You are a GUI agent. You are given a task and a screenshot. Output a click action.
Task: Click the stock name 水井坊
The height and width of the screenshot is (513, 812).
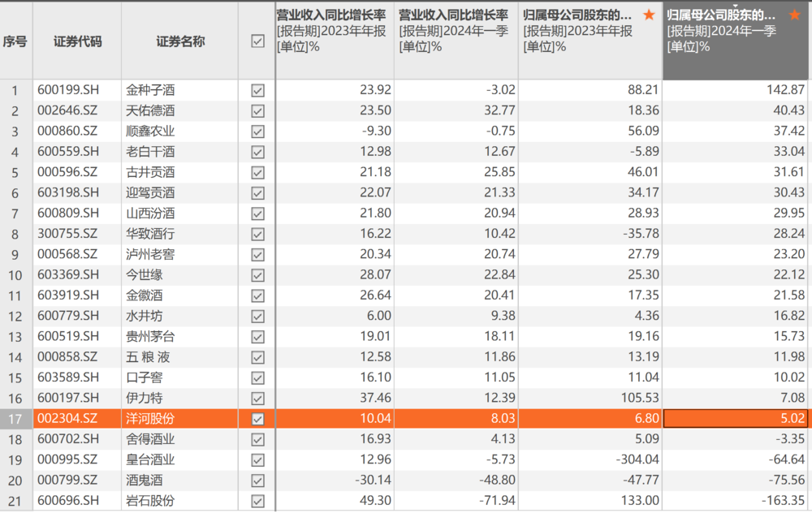[144, 316]
